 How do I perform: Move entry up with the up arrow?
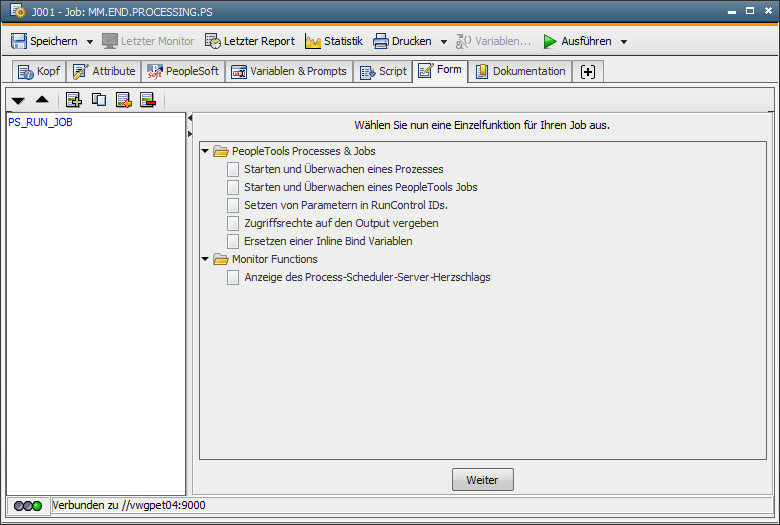(42, 100)
